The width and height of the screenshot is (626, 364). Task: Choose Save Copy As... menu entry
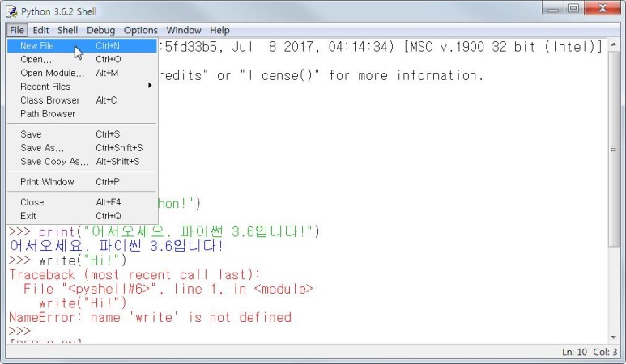pos(82,161)
